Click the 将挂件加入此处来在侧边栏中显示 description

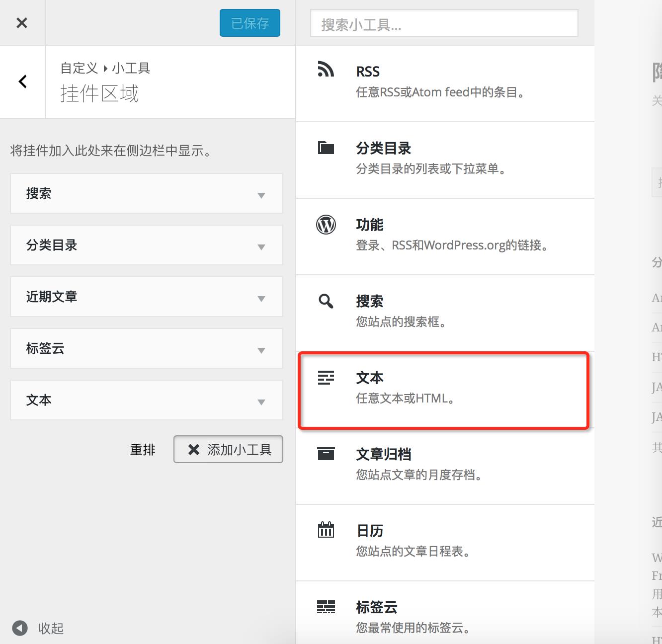(x=111, y=151)
